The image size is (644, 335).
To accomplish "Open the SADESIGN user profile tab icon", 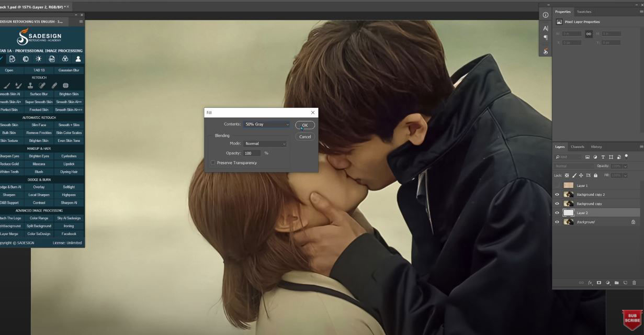I will [78, 59].
